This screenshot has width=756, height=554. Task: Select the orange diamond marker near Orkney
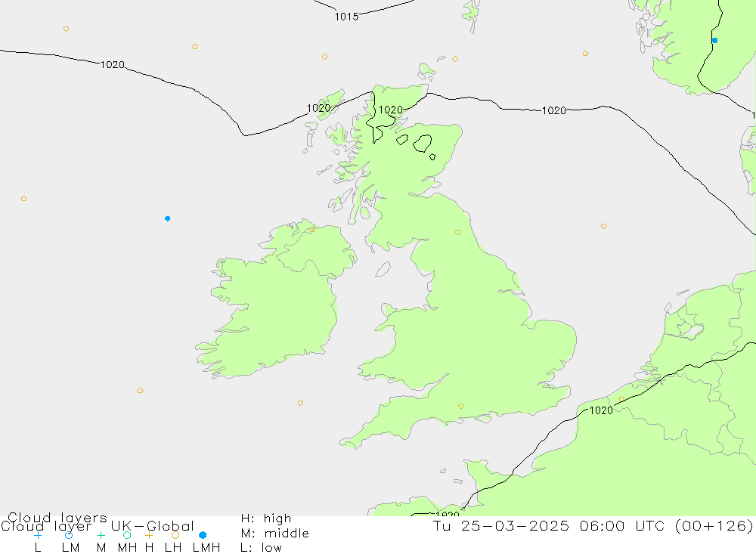coord(455,59)
